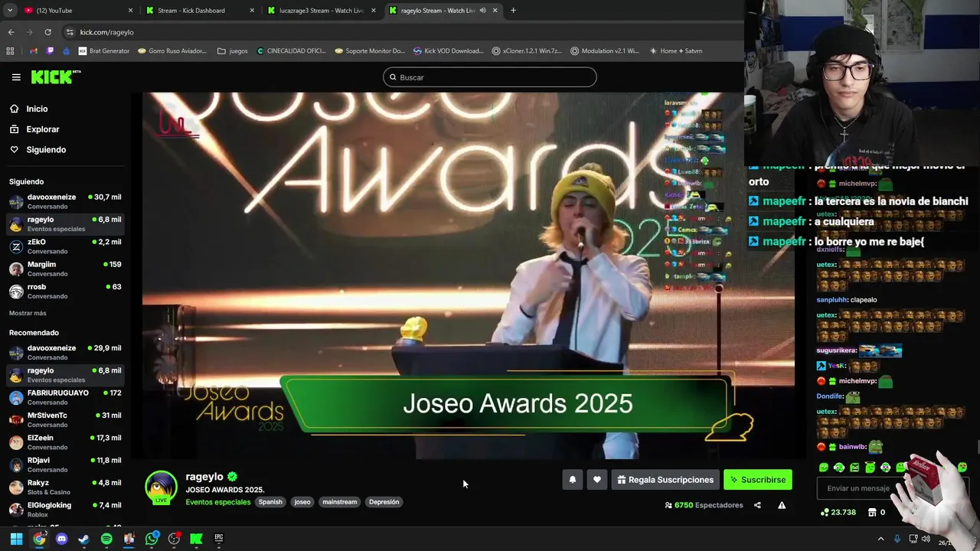Go back with the browser back arrow
Viewport: 980px width, 551px height.
pyautogui.click(x=11, y=32)
